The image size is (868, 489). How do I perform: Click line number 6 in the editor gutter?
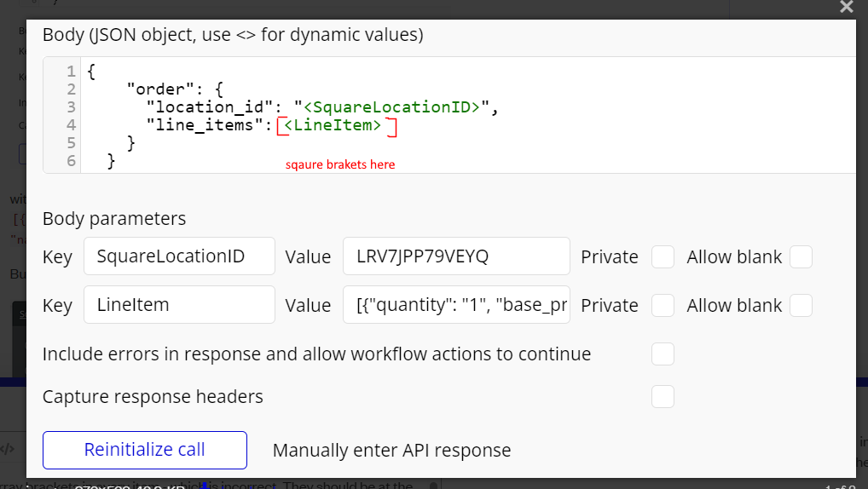tap(70, 160)
